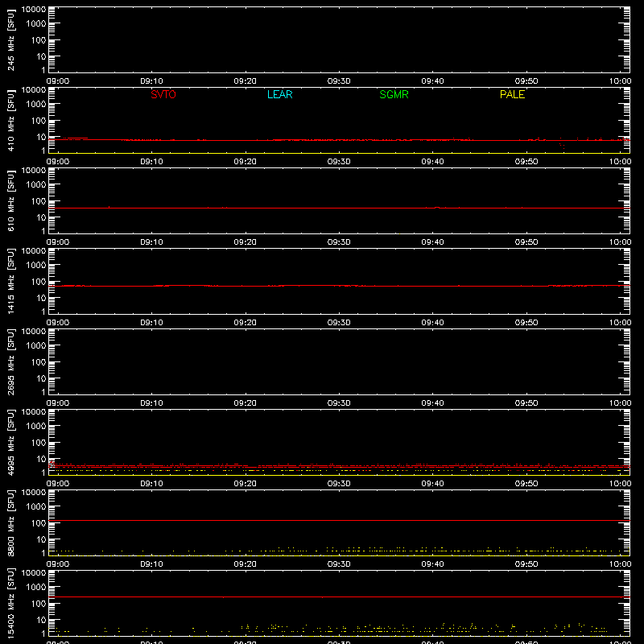Select the 8800 MHz [SFU] axis title

(10, 522)
